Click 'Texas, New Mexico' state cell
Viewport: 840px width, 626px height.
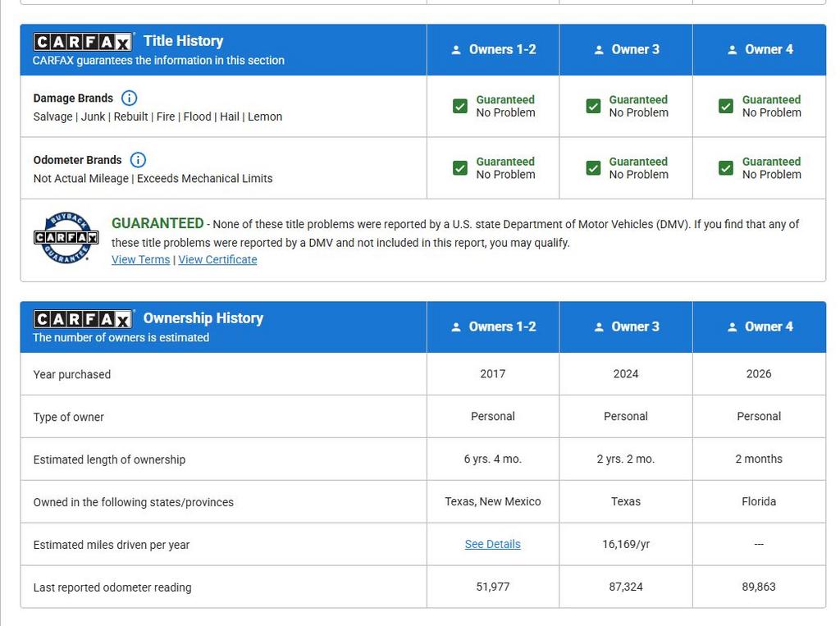pyautogui.click(x=492, y=501)
